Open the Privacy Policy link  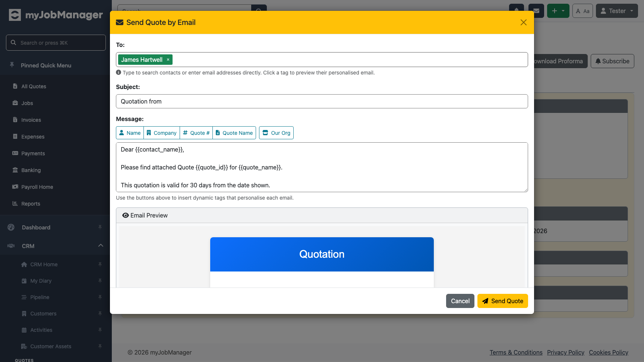566,352
